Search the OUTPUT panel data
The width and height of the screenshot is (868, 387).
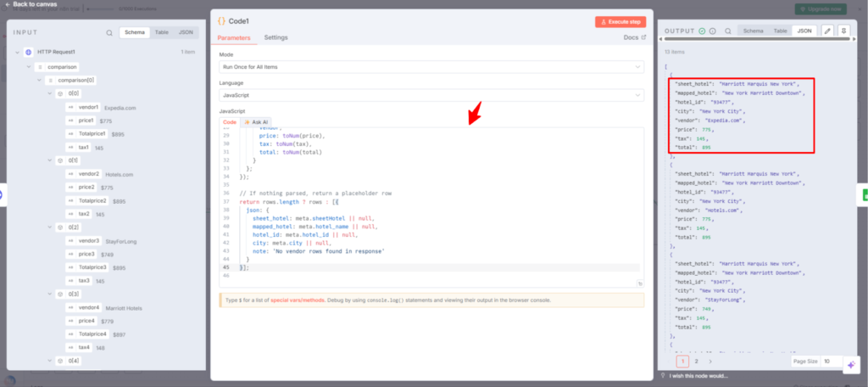pos(728,31)
